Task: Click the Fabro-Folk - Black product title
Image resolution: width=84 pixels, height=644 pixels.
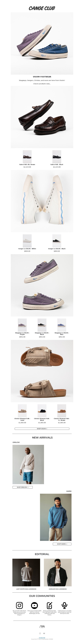Action: (57, 164)
